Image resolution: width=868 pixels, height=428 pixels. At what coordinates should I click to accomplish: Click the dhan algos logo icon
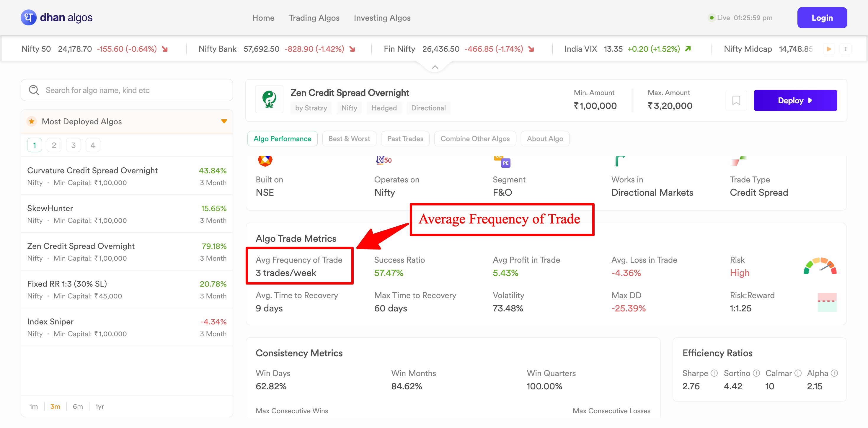click(x=29, y=17)
